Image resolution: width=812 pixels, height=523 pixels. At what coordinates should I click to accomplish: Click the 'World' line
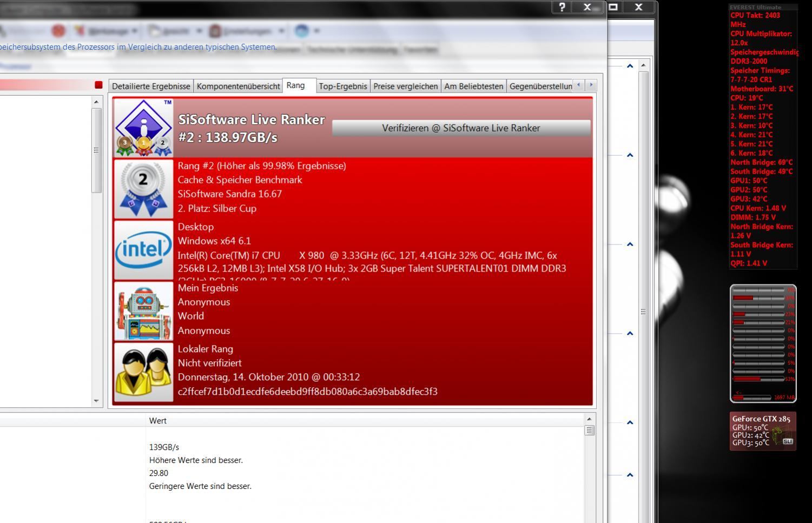pyautogui.click(x=191, y=316)
